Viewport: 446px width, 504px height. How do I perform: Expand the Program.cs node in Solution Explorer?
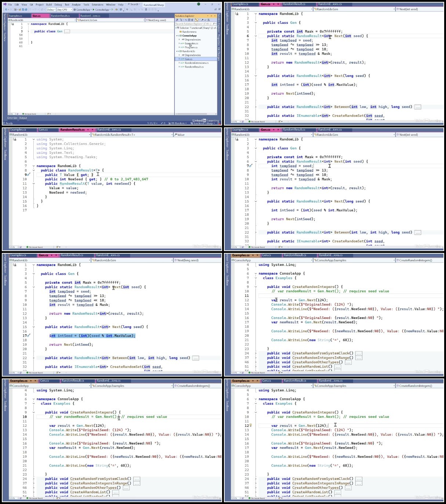(x=179, y=47)
